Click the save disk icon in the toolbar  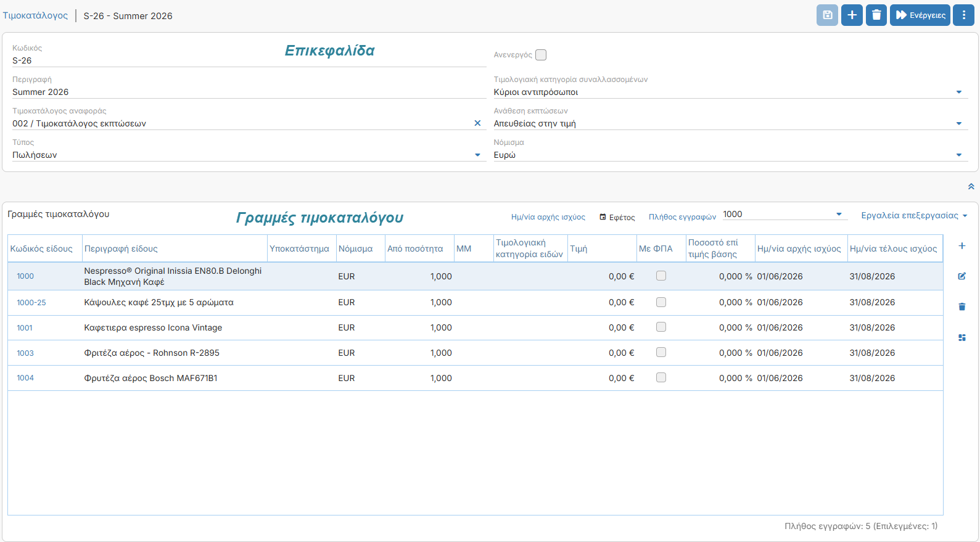click(827, 15)
